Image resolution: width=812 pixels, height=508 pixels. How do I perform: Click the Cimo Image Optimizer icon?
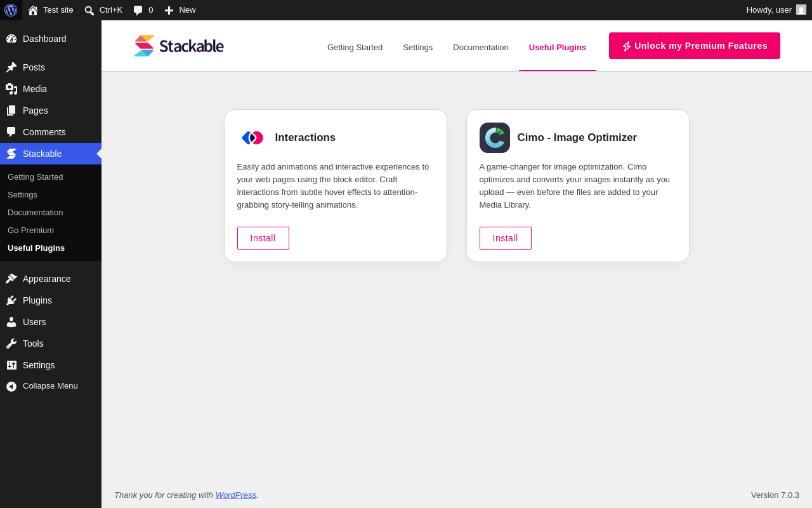click(x=495, y=138)
